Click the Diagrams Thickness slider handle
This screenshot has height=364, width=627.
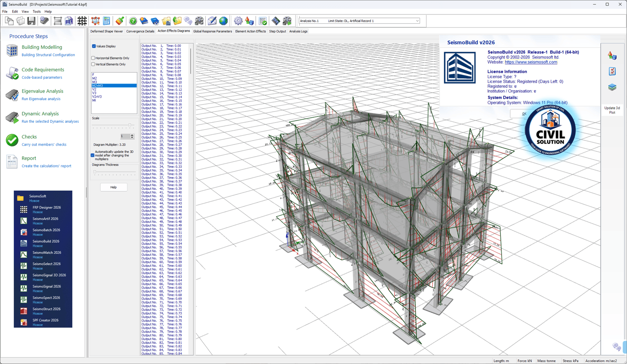(95, 172)
